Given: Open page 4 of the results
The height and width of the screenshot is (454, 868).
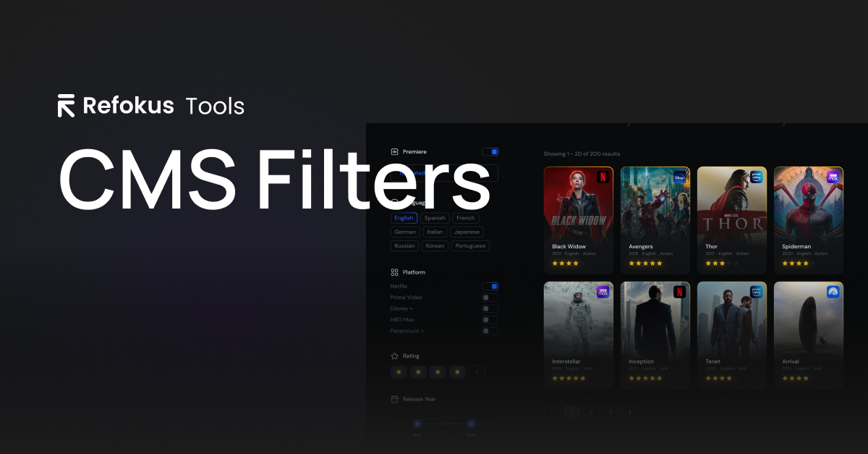Looking at the screenshot, I should coord(630,412).
